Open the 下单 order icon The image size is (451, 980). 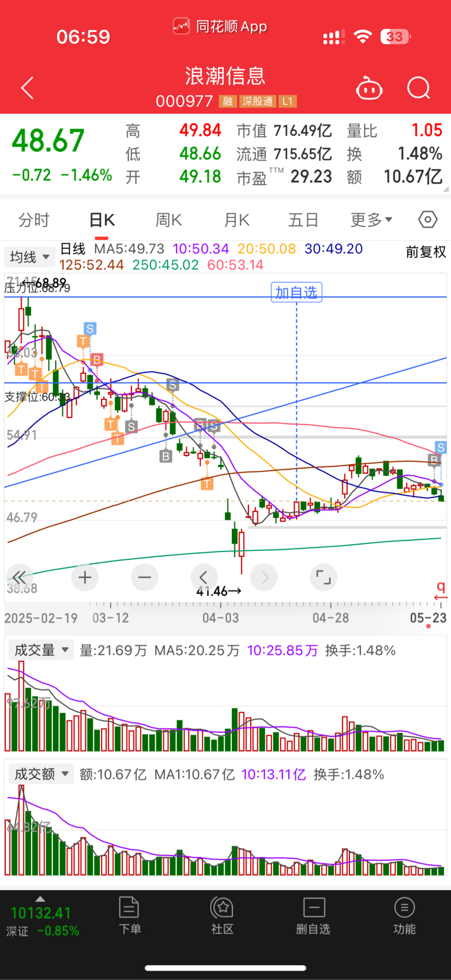129,915
